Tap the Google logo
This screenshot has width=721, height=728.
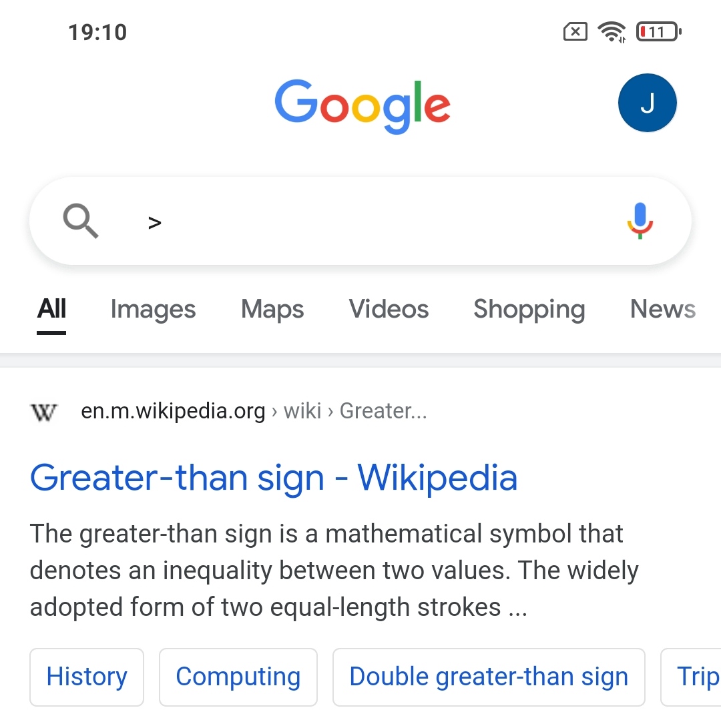[x=363, y=106]
